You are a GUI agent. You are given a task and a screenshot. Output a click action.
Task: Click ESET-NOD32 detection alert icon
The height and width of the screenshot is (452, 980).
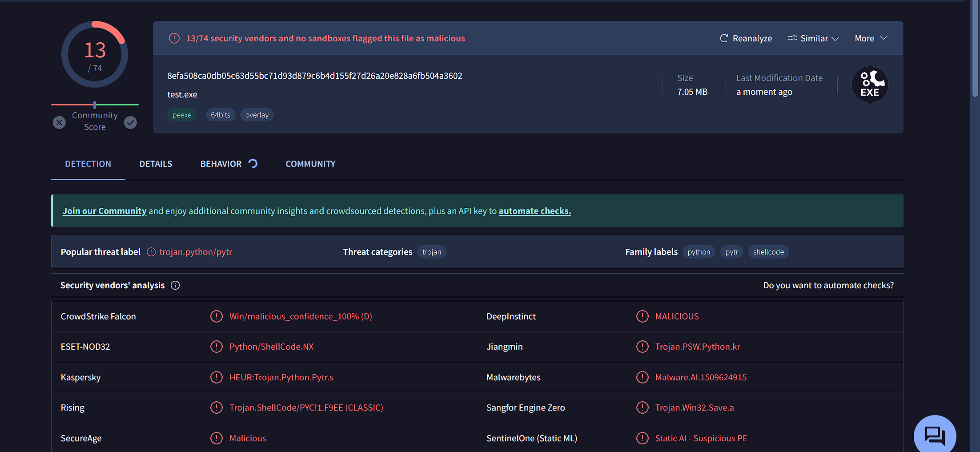pyautogui.click(x=217, y=347)
